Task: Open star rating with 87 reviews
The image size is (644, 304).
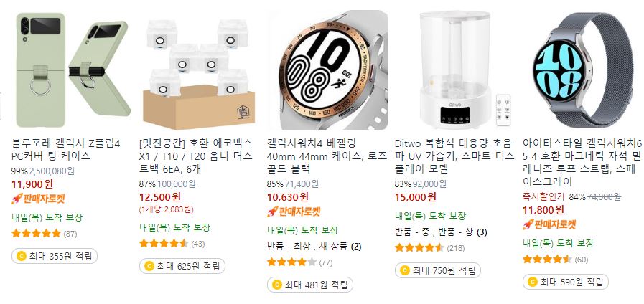Action: pos(45,234)
